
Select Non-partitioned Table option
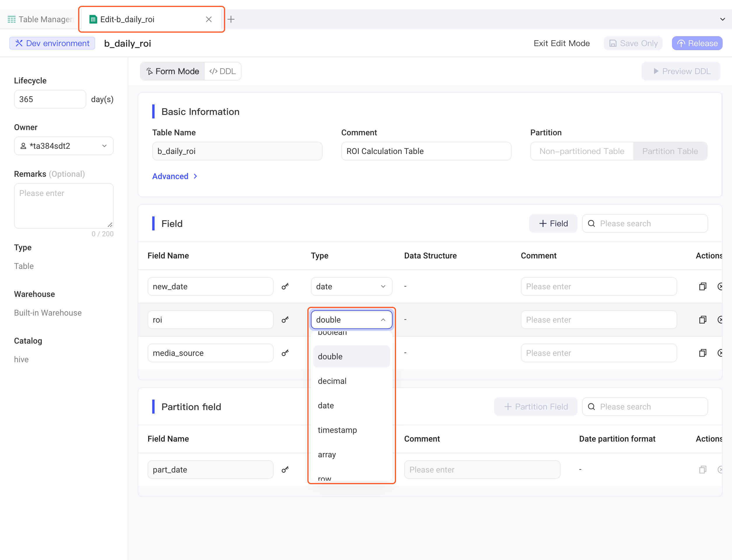tap(582, 151)
